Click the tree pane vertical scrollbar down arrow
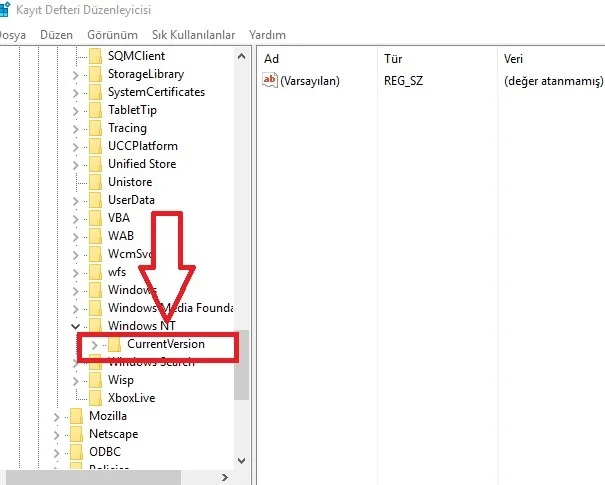 (241, 462)
